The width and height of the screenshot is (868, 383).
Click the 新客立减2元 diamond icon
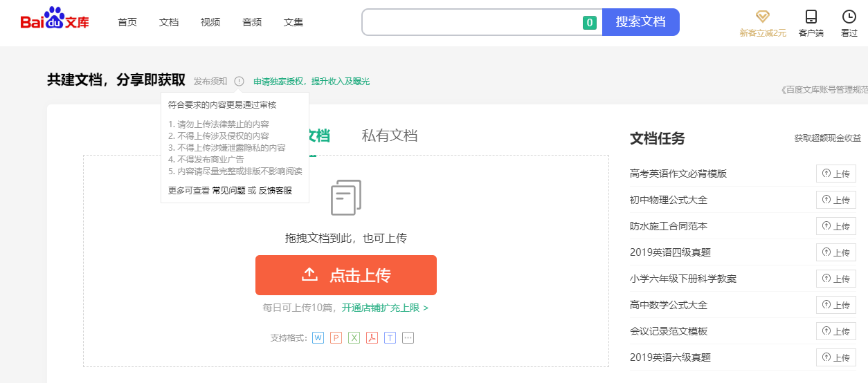763,17
